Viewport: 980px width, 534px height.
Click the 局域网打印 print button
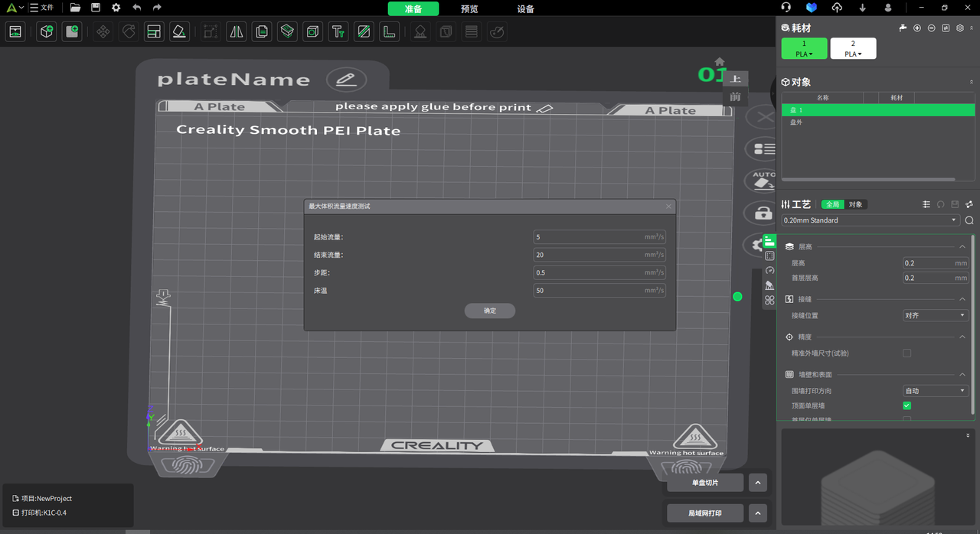point(705,513)
